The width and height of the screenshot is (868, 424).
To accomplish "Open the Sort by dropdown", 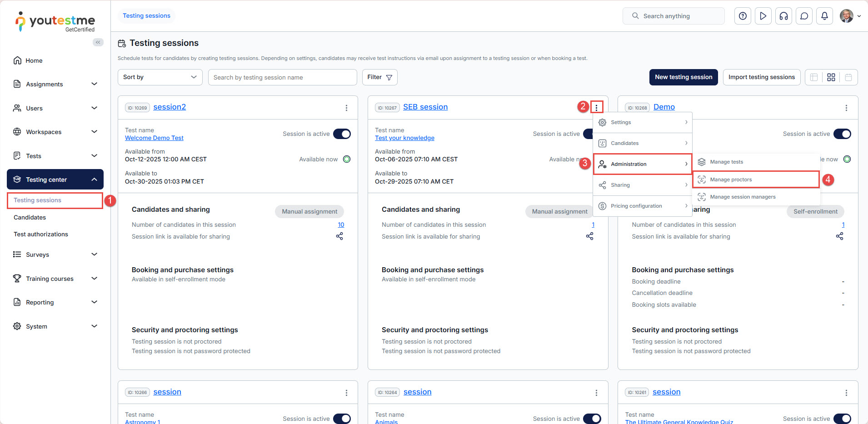I will click(160, 77).
